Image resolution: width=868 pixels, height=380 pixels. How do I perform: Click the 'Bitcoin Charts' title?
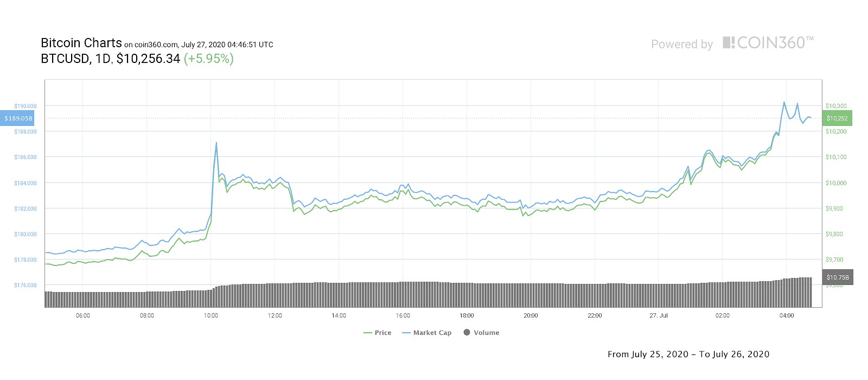coord(81,43)
